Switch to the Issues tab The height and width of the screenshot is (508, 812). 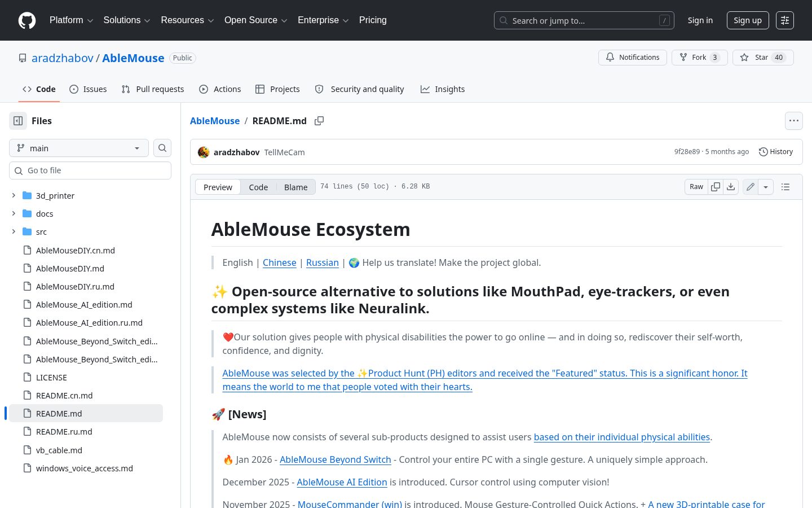88,89
